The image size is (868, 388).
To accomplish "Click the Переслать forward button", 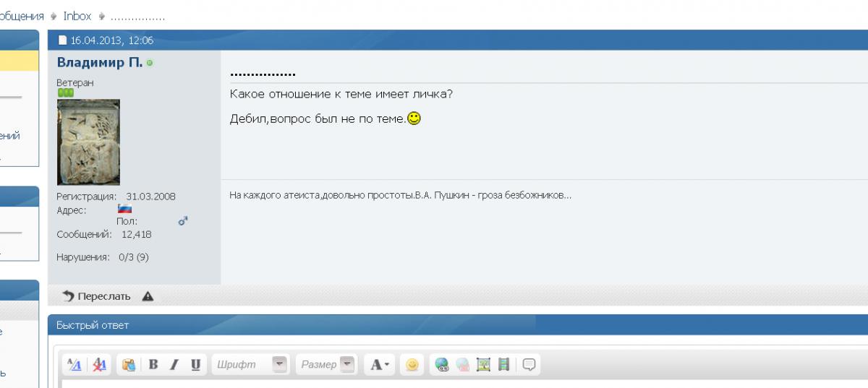I will (x=97, y=296).
